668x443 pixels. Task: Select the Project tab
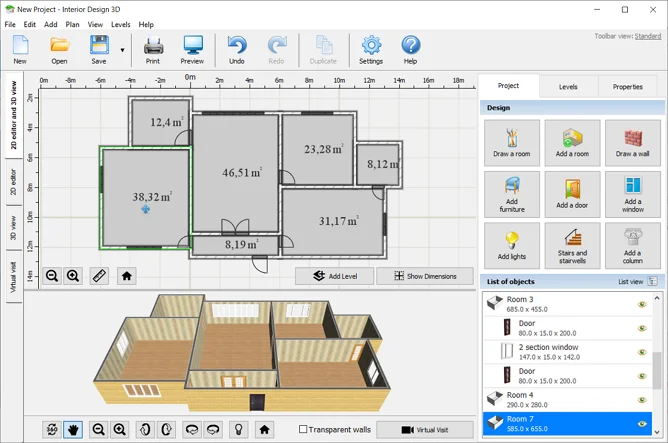[x=508, y=86]
